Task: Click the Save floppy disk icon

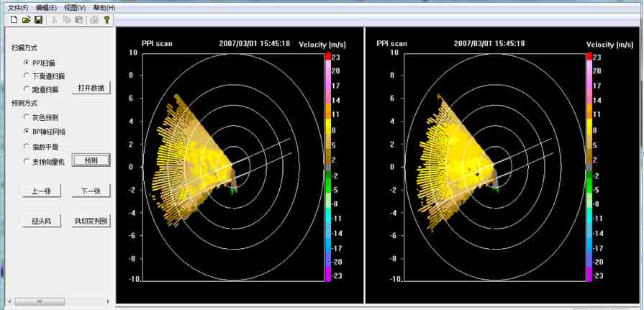Action: [x=38, y=19]
